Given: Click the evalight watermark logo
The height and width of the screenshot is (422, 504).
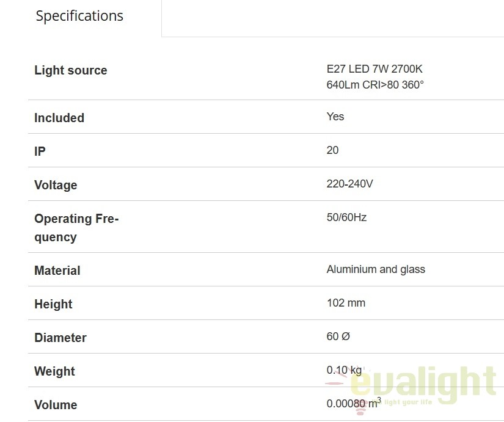Looking at the screenshot, I should coord(411,387).
